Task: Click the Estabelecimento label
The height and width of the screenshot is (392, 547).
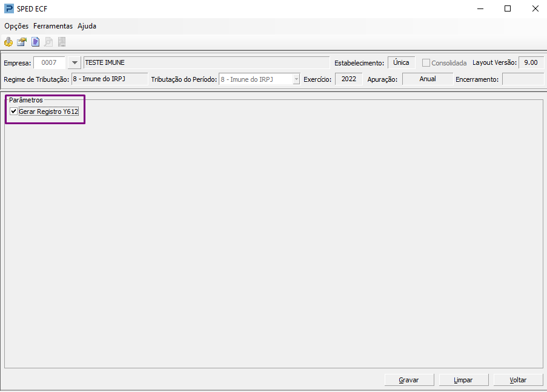Action: tap(359, 64)
